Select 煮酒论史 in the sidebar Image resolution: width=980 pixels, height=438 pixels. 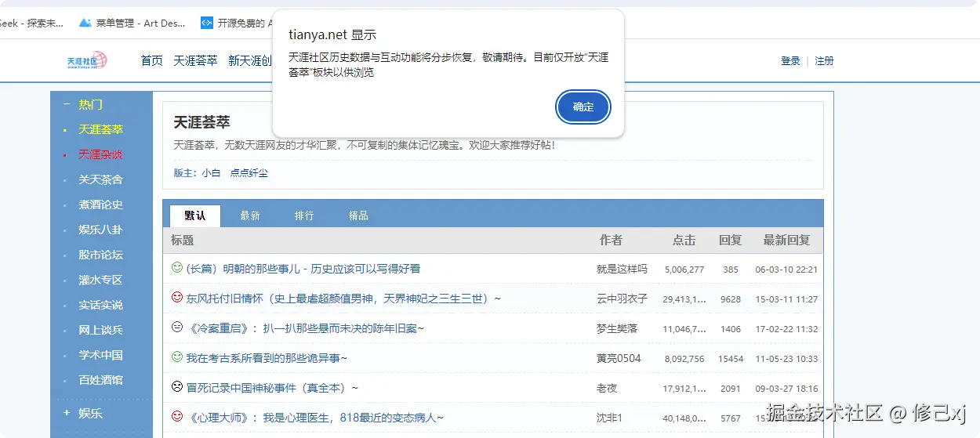[x=100, y=205]
